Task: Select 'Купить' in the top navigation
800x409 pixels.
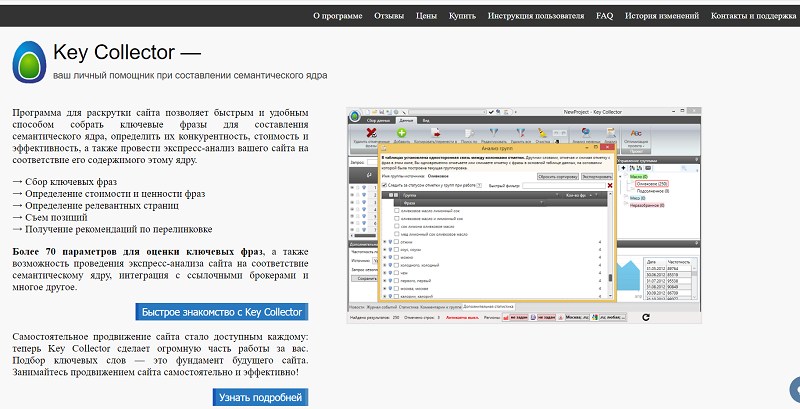Action: tap(462, 16)
